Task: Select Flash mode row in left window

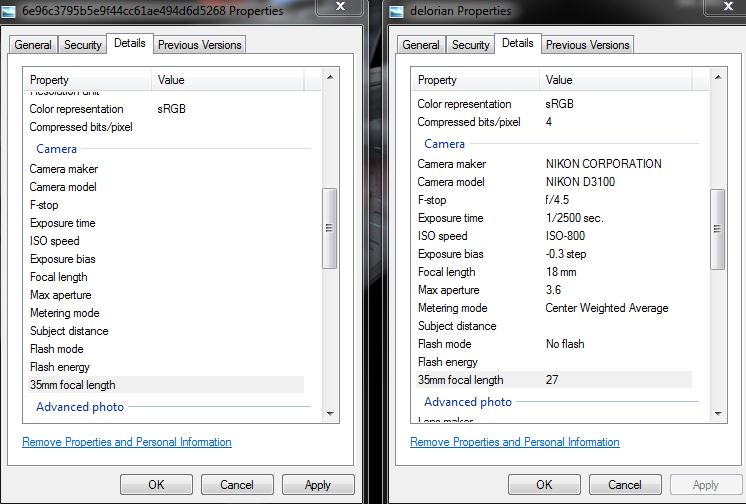Action: pyautogui.click(x=166, y=349)
